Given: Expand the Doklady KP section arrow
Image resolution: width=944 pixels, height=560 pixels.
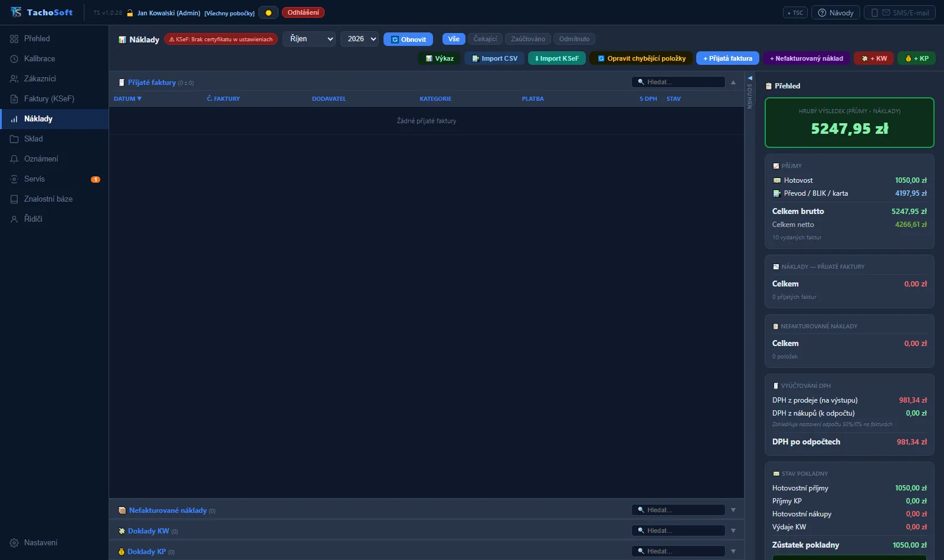Looking at the screenshot, I should click(733, 552).
